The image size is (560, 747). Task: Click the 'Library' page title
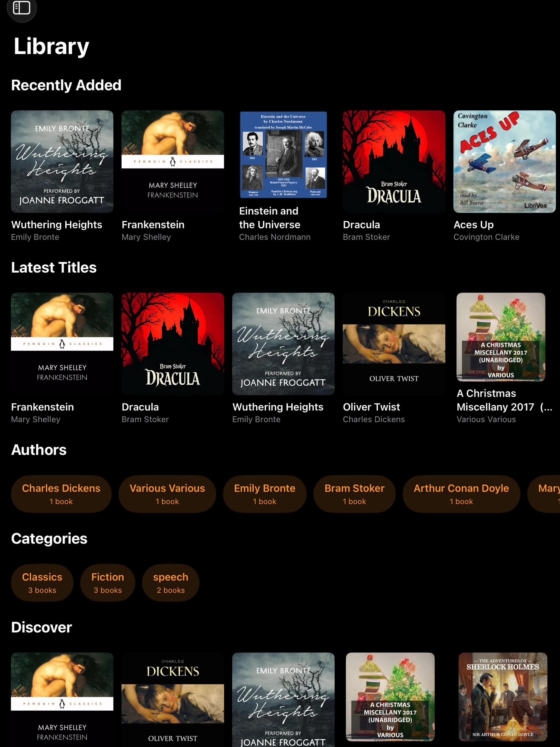pyautogui.click(x=51, y=46)
